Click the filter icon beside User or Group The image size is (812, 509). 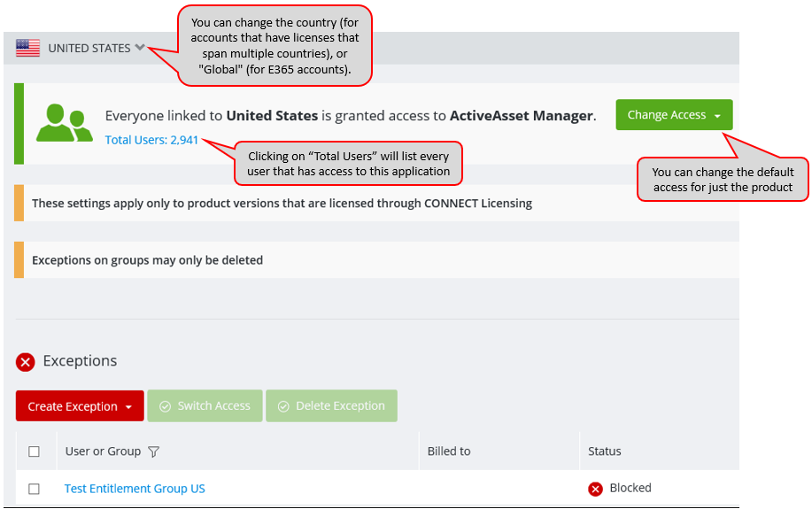[x=153, y=451]
